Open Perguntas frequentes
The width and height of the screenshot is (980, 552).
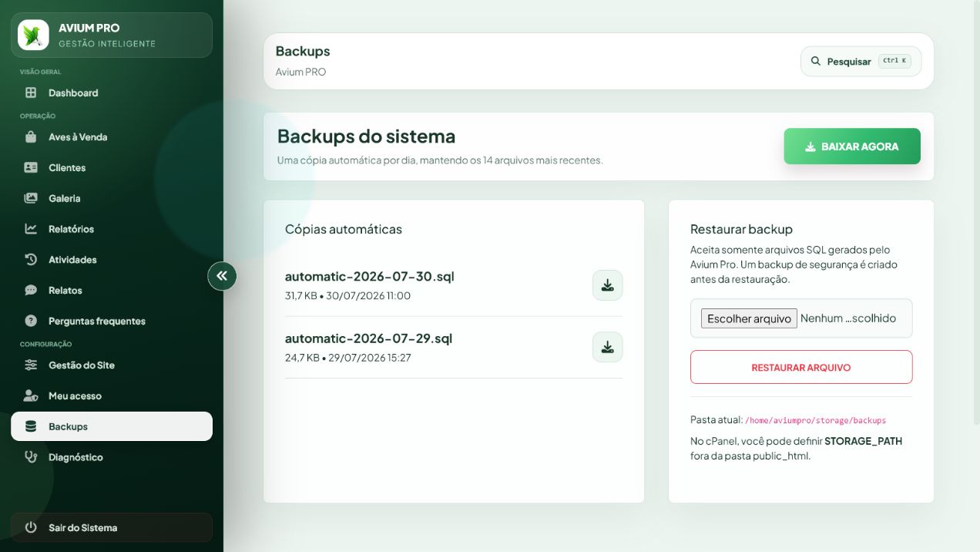click(112, 321)
